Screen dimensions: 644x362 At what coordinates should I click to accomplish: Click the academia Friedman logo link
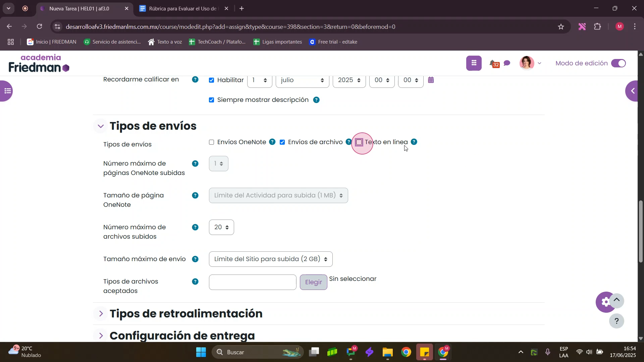(x=39, y=63)
